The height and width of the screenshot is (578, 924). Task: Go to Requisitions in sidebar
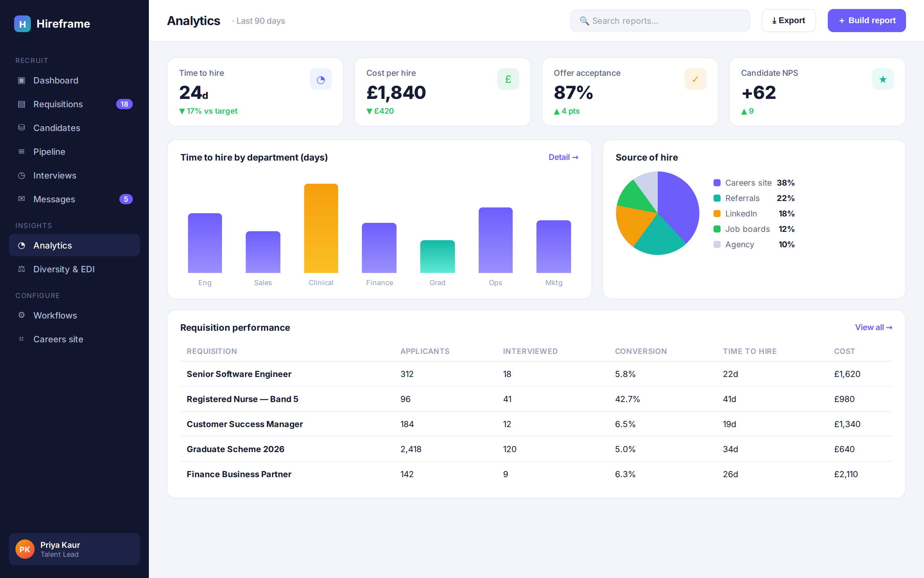point(74,104)
